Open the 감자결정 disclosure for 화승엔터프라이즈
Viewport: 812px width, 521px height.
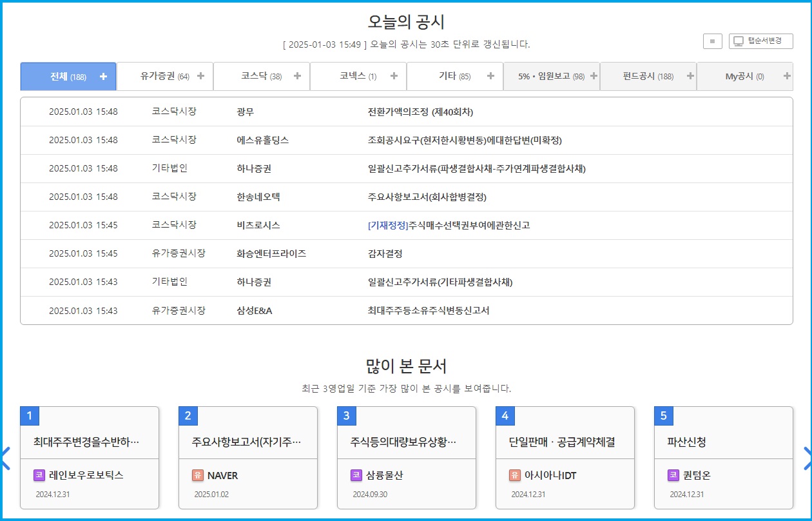pyautogui.click(x=386, y=253)
